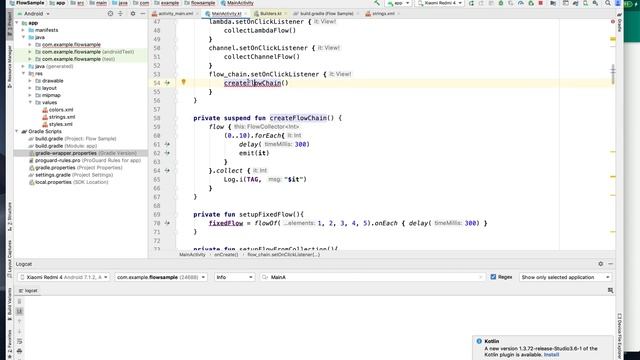Toggle soft-wrap icon in Logcat sidebar
Screen dimensions: 640x360
19,341
